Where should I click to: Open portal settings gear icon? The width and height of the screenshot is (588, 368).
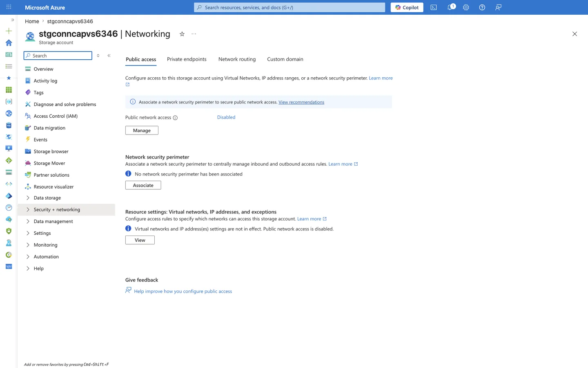point(466,7)
